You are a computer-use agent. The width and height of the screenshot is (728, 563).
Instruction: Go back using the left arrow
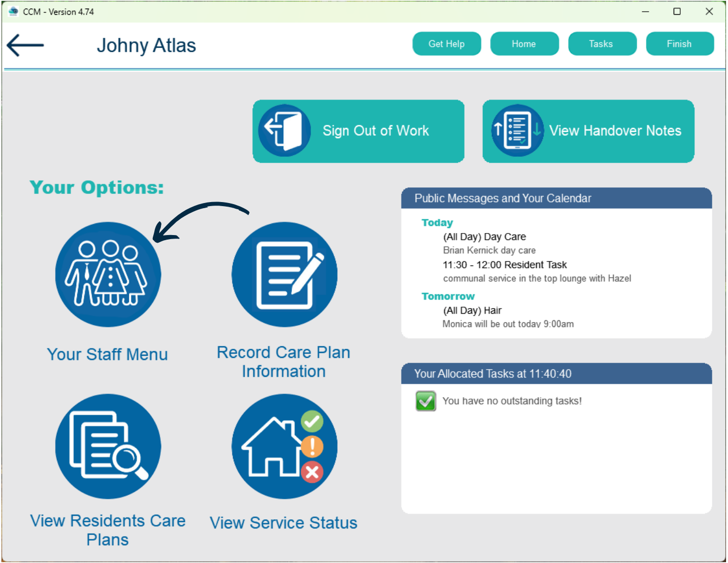coord(25,45)
